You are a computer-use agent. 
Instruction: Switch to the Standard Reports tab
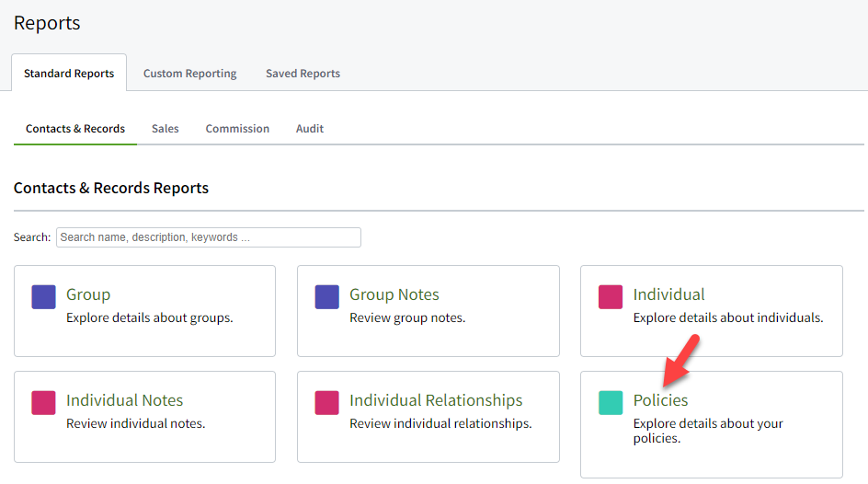tap(69, 73)
